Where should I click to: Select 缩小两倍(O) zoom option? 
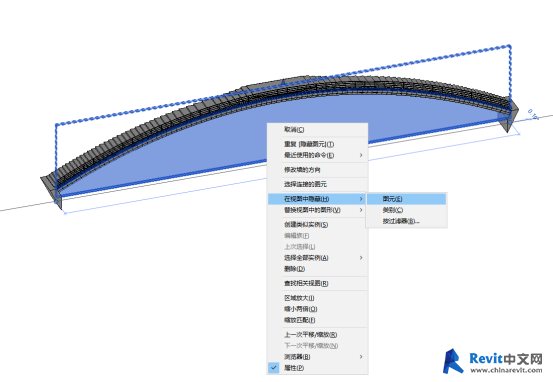pos(317,309)
